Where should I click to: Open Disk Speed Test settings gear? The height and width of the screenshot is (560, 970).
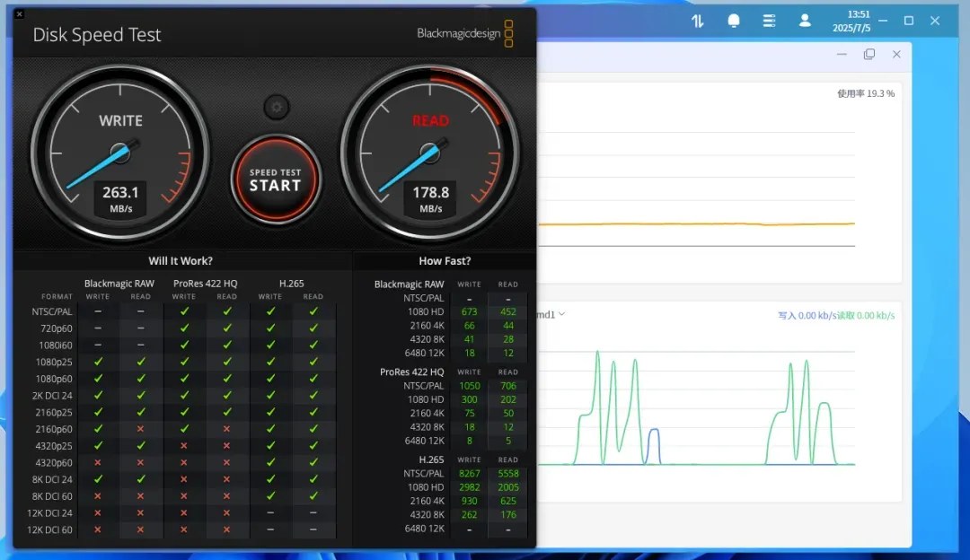pyautogui.click(x=277, y=108)
